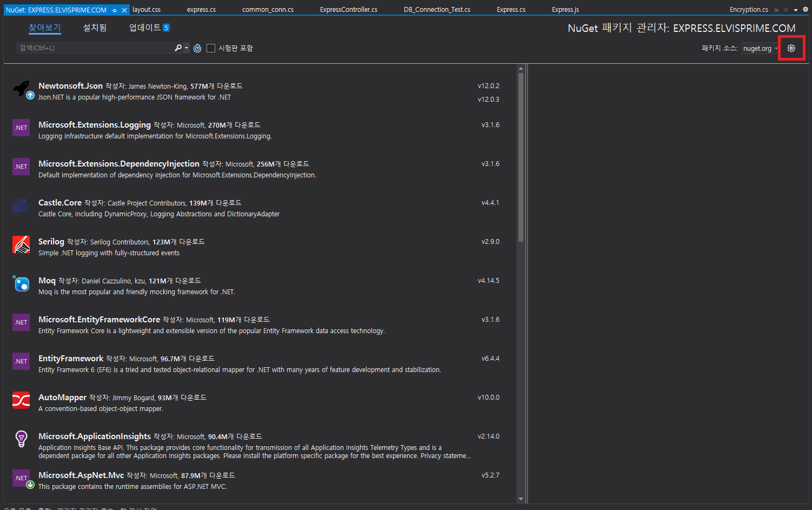
Task: Select the Microsoft.EntityFrameworkCore package name
Action: point(99,320)
